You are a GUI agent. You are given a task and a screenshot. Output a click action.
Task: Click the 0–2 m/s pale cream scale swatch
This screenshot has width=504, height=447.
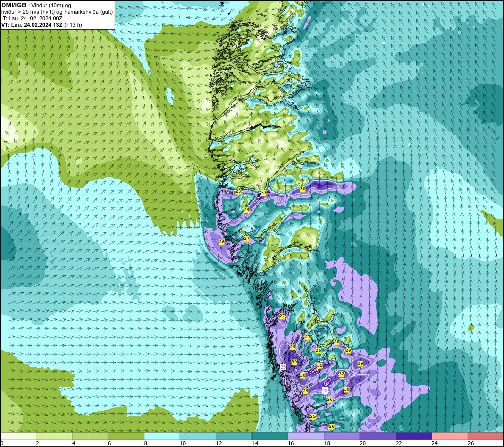[x=18, y=436]
